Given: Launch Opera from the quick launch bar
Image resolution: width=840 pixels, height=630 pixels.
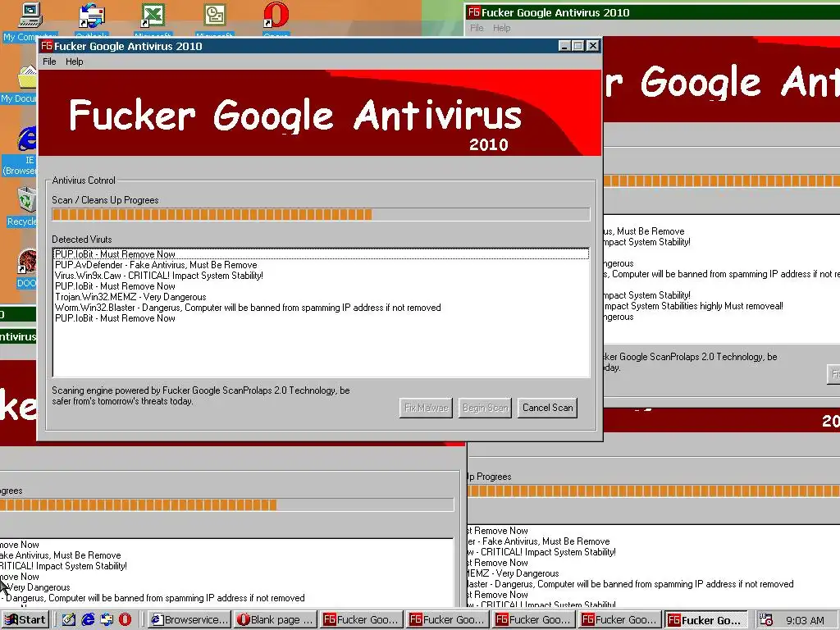Looking at the screenshot, I should 126,620.
